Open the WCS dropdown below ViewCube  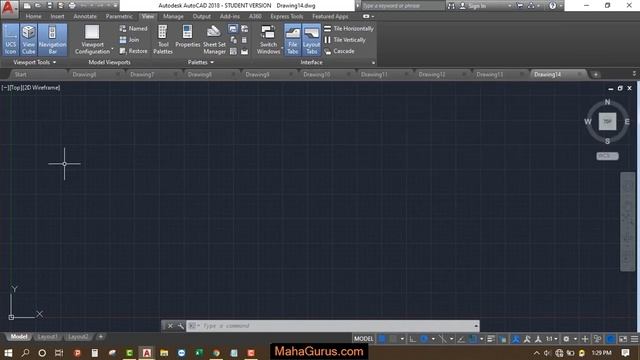(x=607, y=156)
